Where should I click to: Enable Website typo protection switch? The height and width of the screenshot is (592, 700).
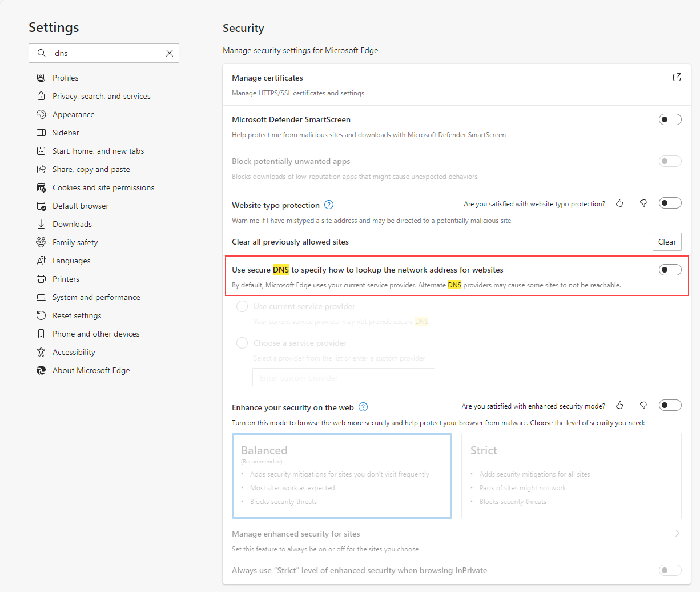[670, 203]
